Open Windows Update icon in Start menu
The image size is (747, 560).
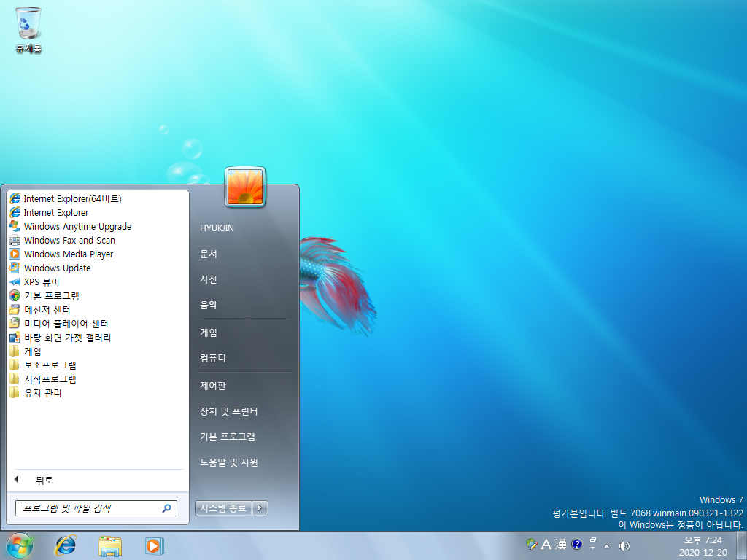tap(15, 268)
